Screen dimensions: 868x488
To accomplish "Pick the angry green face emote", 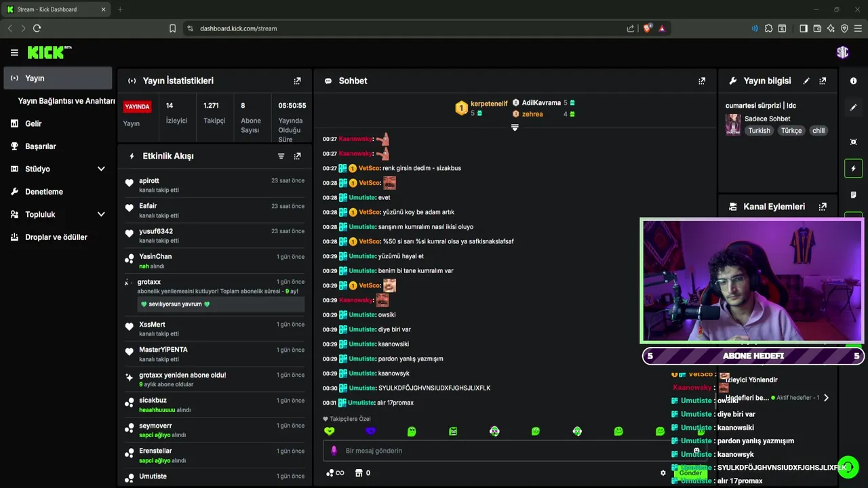I will 453,431.
